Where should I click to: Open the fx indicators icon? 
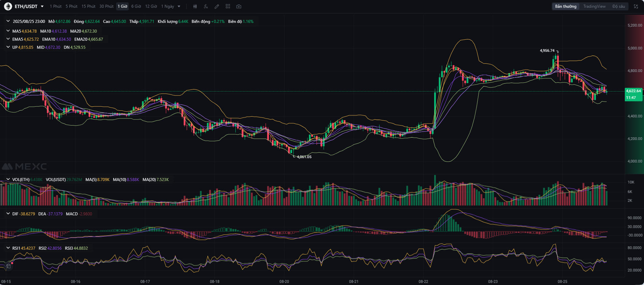coord(206,6)
